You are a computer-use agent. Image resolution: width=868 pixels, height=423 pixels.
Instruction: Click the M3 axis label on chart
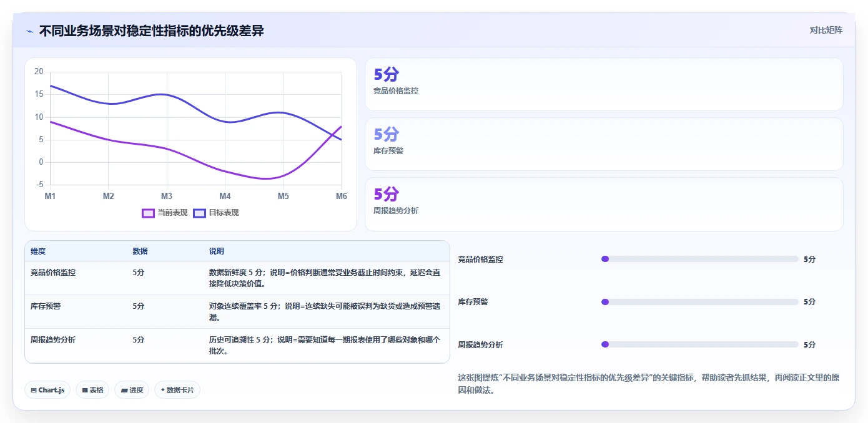(167, 196)
